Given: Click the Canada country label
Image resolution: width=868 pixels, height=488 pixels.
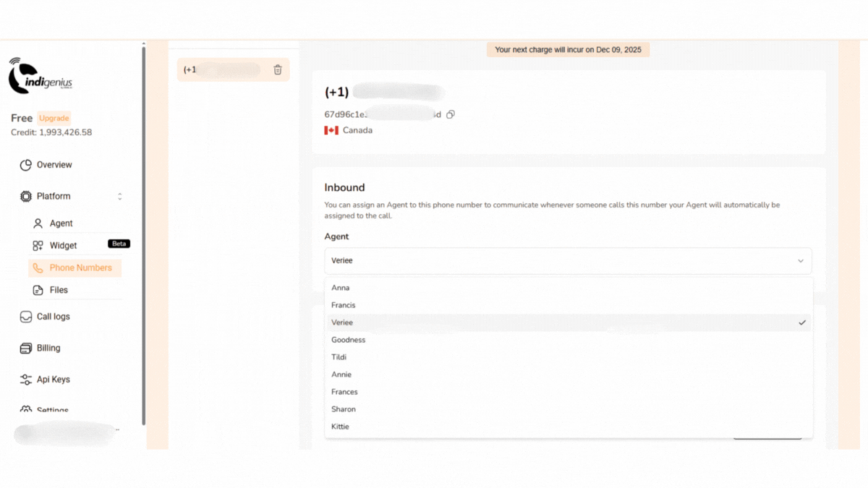Looking at the screenshot, I should (x=357, y=131).
